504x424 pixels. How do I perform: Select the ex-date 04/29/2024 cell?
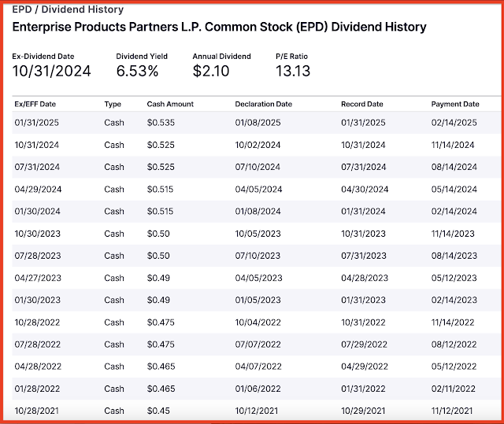pyautogui.click(x=38, y=190)
